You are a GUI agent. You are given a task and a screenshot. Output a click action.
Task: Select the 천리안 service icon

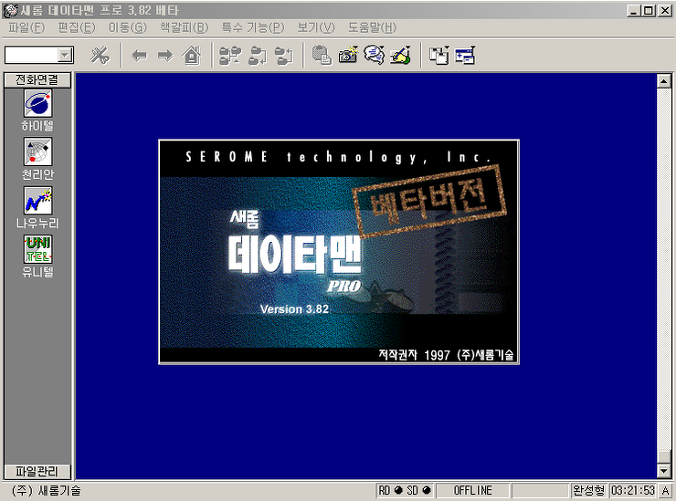point(38,153)
